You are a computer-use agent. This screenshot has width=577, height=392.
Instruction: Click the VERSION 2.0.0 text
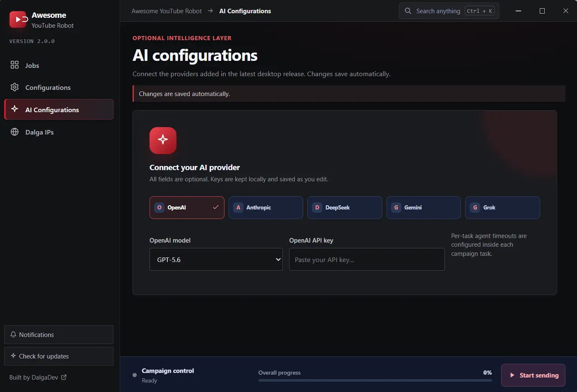pos(32,41)
